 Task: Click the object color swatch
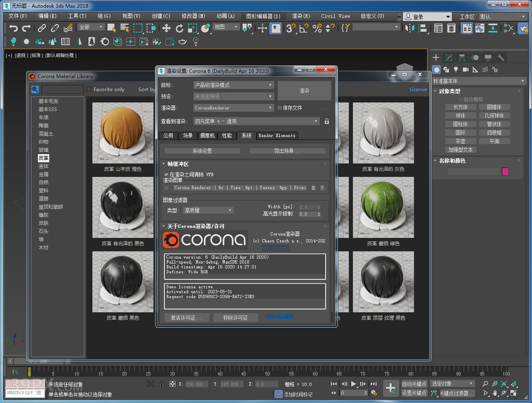pos(505,172)
